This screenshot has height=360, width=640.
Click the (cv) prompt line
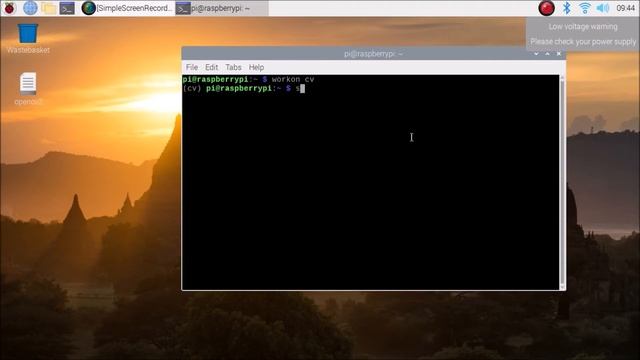(x=244, y=88)
